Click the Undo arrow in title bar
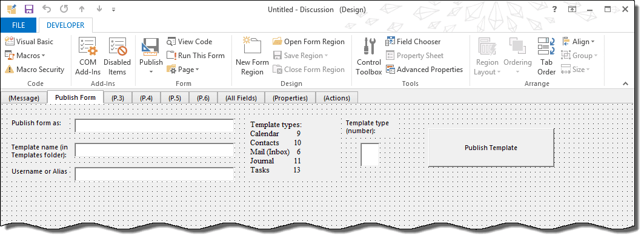 (x=47, y=10)
